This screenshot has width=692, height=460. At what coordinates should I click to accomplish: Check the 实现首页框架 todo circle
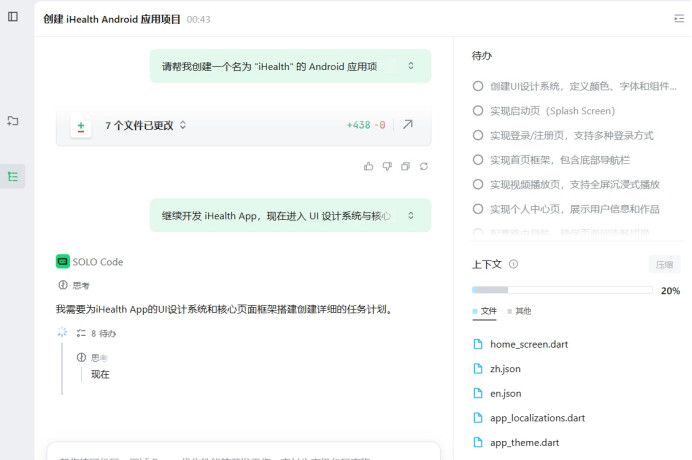(x=478, y=160)
